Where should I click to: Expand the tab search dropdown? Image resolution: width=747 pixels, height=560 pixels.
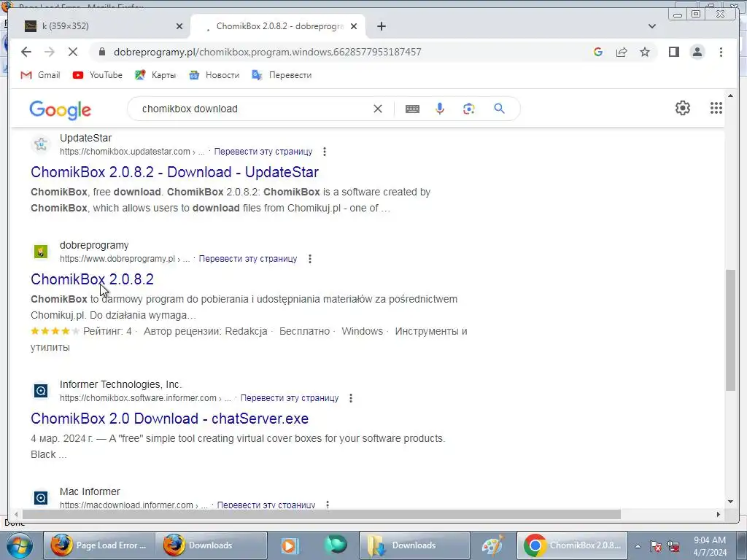coord(651,26)
